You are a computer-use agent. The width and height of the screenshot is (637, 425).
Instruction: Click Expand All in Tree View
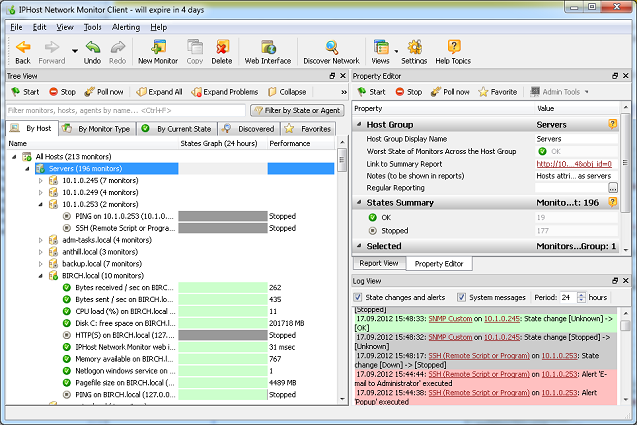coord(159,92)
